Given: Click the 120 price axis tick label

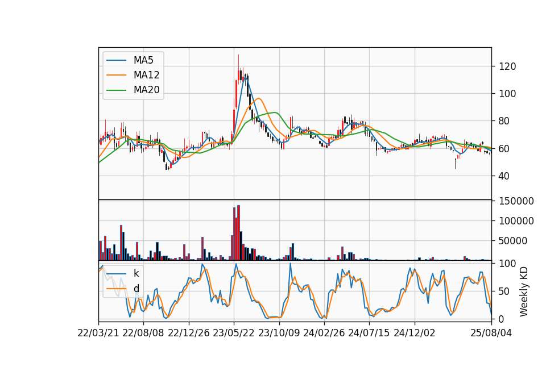Looking at the screenshot, I should coord(507,66).
